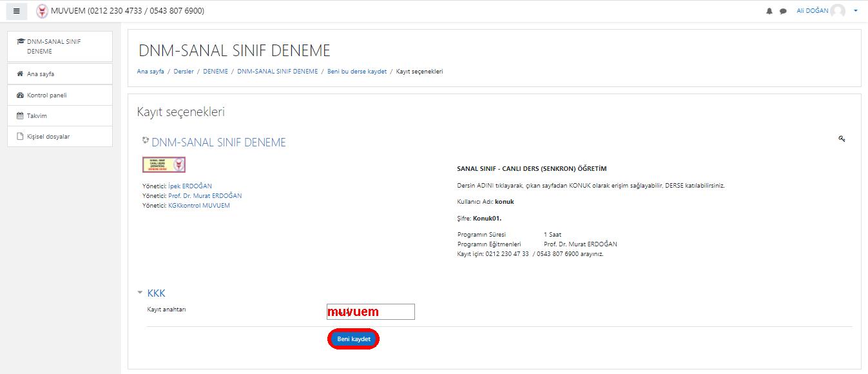The width and height of the screenshot is (868, 374).
Task: Open Ana sayfa in the sidebar
Action: [x=40, y=74]
